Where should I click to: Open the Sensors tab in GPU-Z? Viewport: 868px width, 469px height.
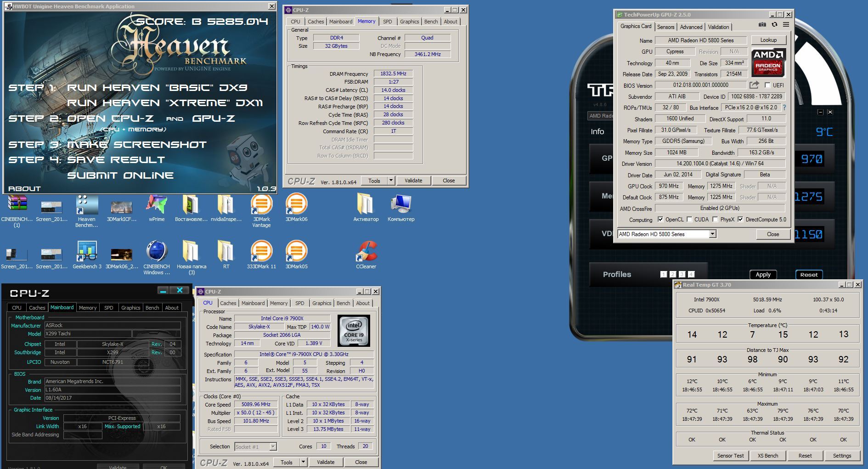[665, 27]
